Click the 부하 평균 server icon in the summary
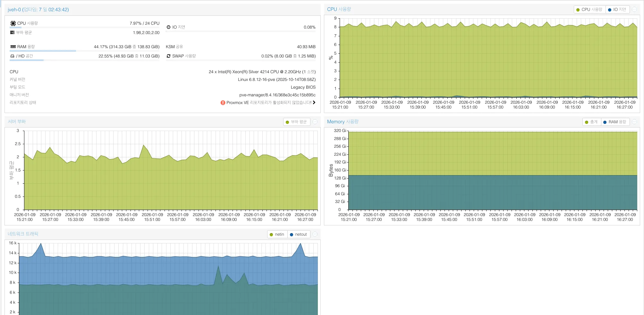Viewport: 644px width, 315px height. tap(12, 32)
